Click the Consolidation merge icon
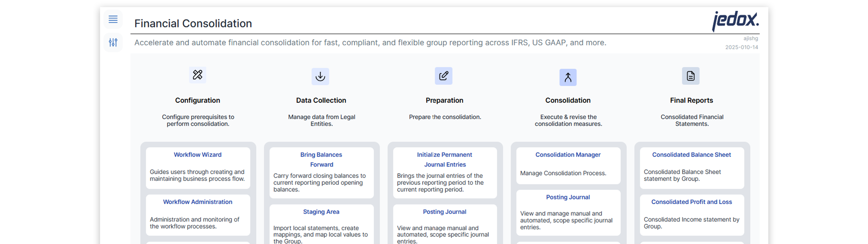Viewport: 868px width, 244px height. (568, 78)
